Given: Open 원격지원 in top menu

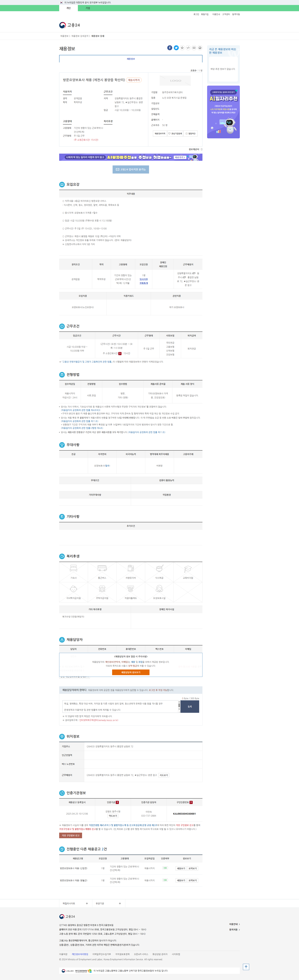Looking at the screenshot, I should 236,14.
